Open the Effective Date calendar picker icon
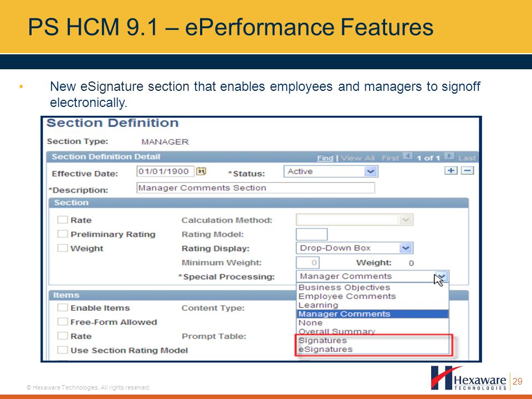Screen dimensions: 532x399 [x=201, y=171]
